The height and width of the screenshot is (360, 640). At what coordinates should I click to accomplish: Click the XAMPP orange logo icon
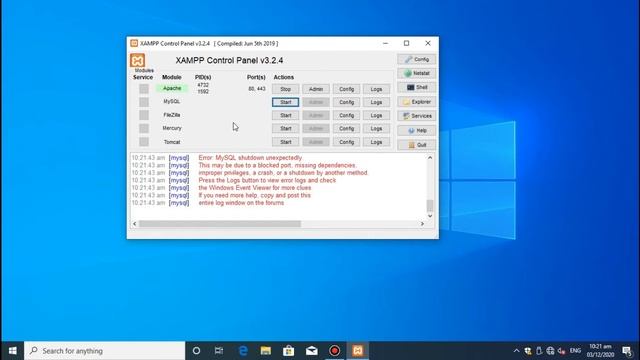click(138, 60)
